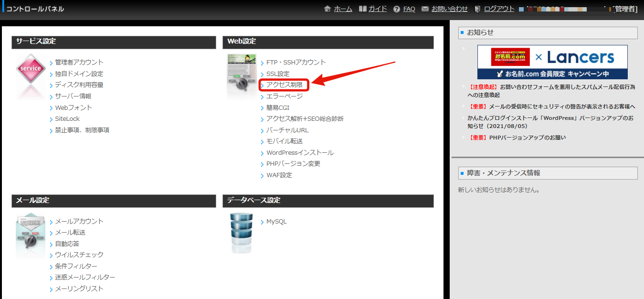Click ログアウト in the top menu
644x299 pixels.
[x=499, y=9]
